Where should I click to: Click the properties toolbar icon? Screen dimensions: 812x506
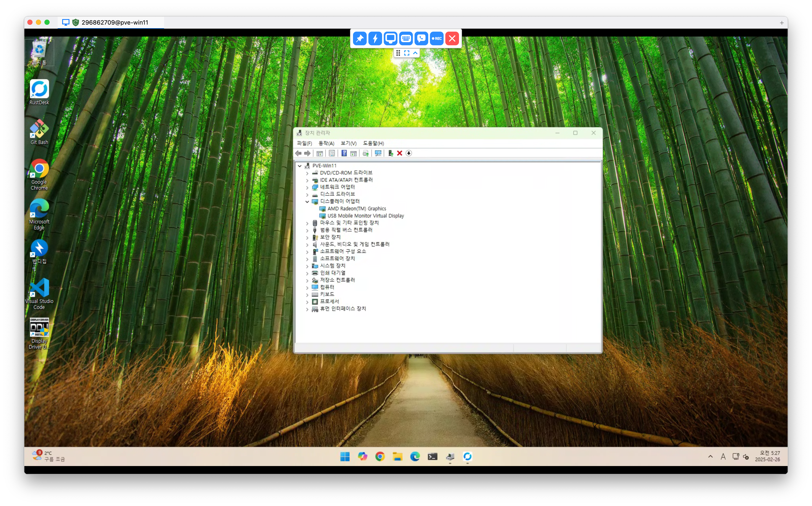point(332,153)
